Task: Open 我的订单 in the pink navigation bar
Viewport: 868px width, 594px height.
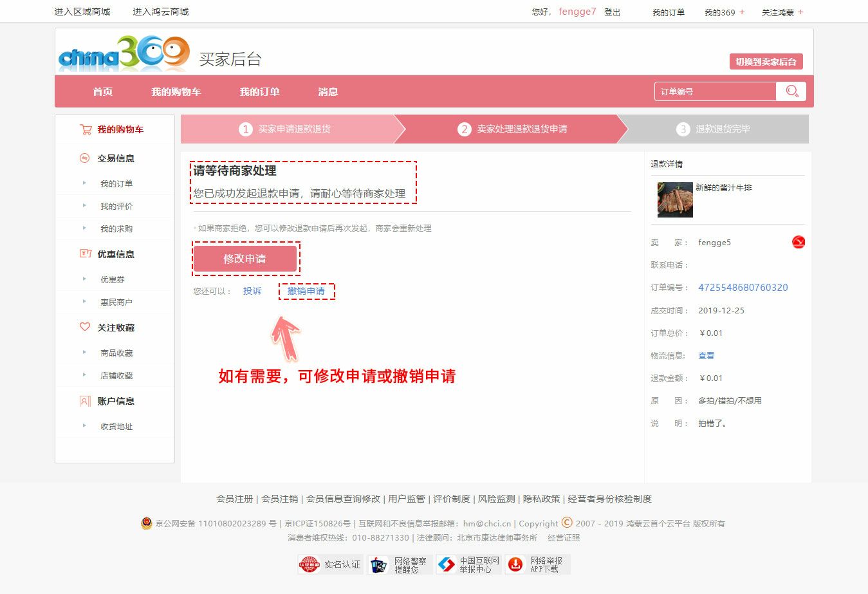Action: tap(259, 91)
